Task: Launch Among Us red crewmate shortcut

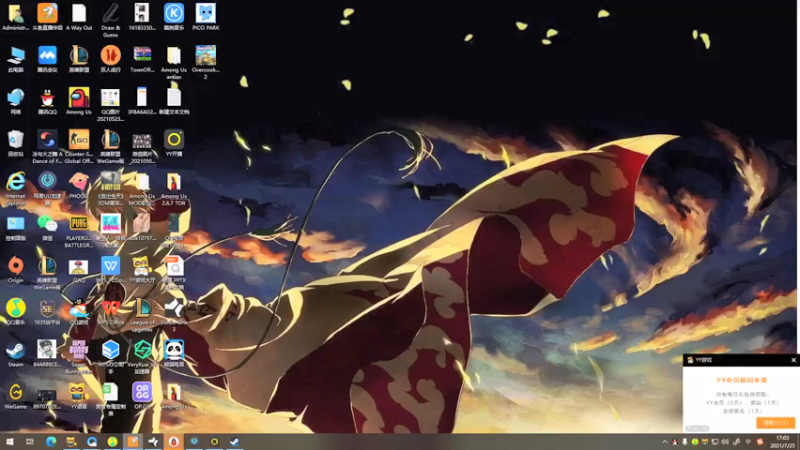Action: click(79, 101)
